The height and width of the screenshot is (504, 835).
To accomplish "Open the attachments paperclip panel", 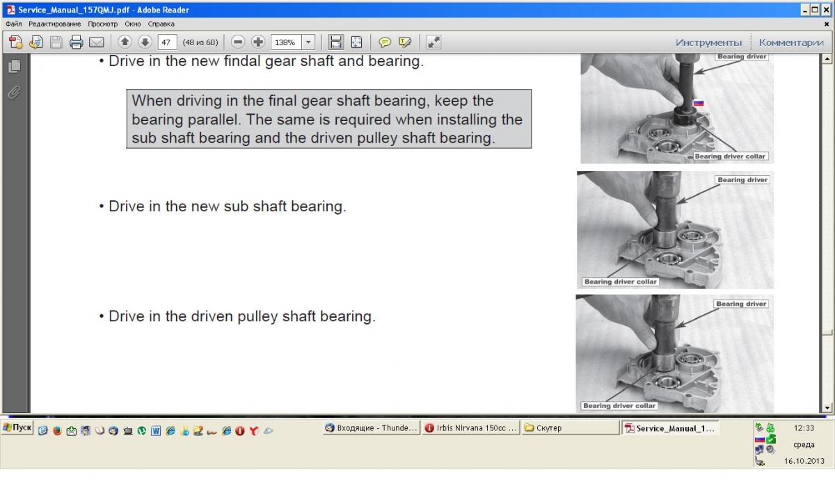I will (x=14, y=92).
